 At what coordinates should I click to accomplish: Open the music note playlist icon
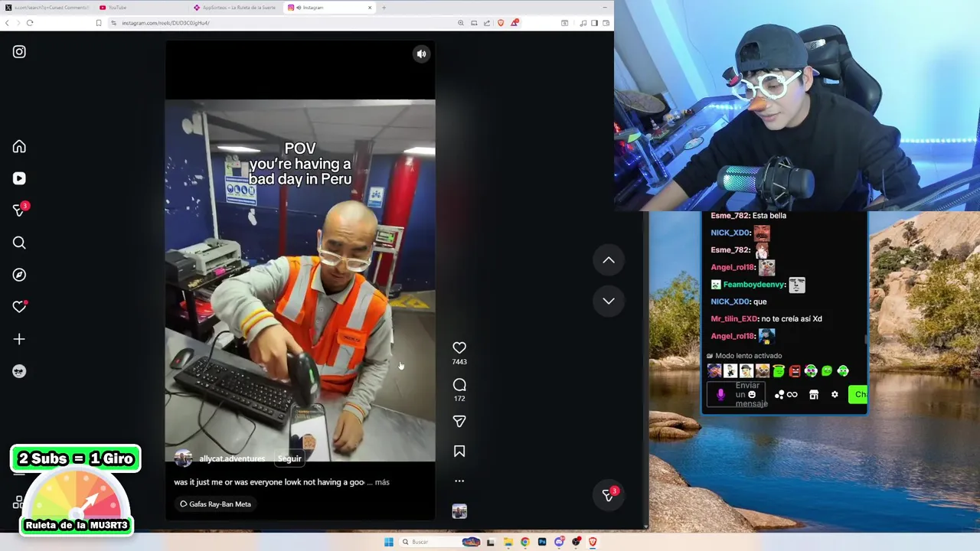point(583,23)
